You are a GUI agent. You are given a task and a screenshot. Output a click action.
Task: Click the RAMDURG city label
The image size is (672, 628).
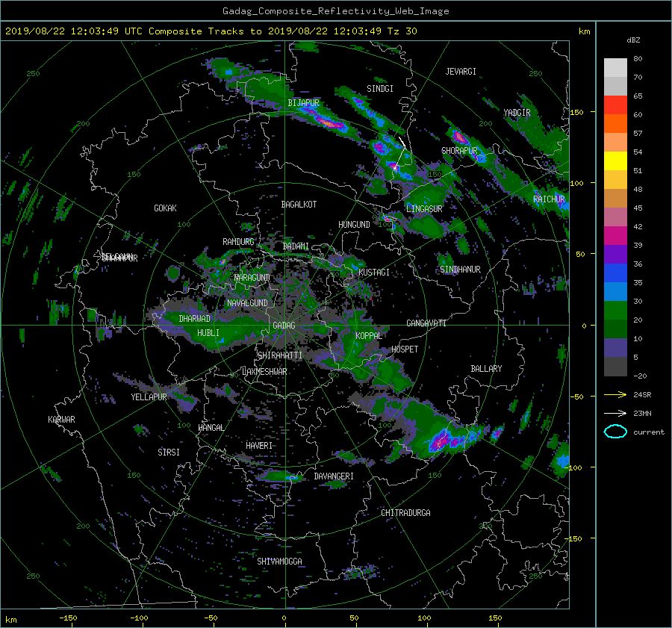coord(238,242)
